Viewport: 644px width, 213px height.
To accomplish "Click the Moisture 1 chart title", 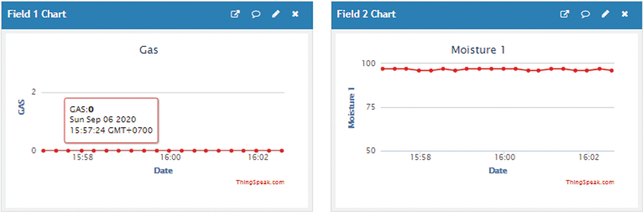I will (x=478, y=50).
